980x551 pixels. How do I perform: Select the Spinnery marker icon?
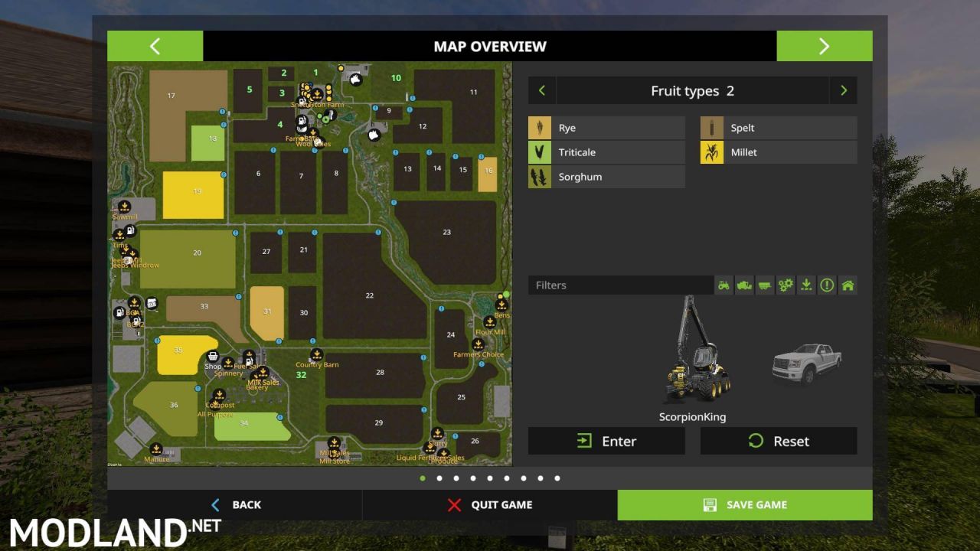coord(228,363)
